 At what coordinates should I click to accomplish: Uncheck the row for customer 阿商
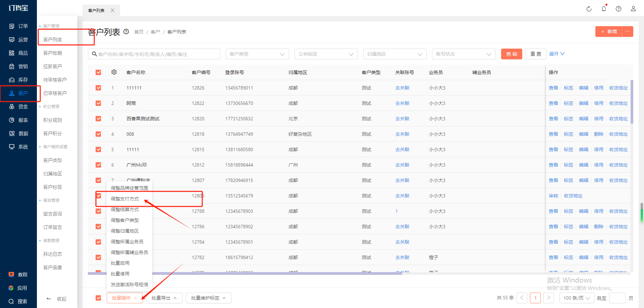[98, 103]
